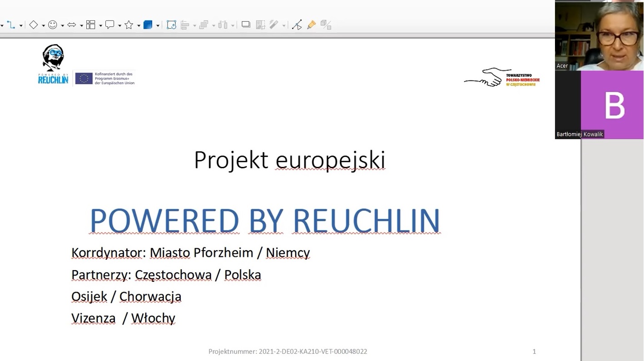Activate the Rotate tool
644x361 pixels.
pos(171,25)
